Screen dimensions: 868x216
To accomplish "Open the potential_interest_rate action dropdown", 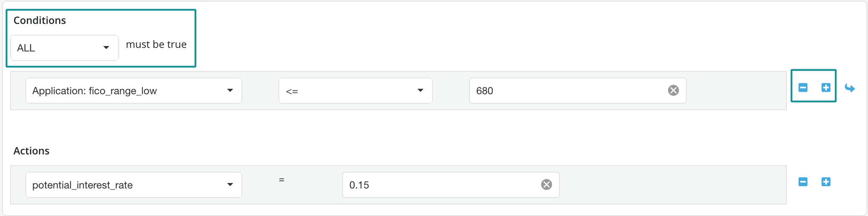I will coord(133,185).
